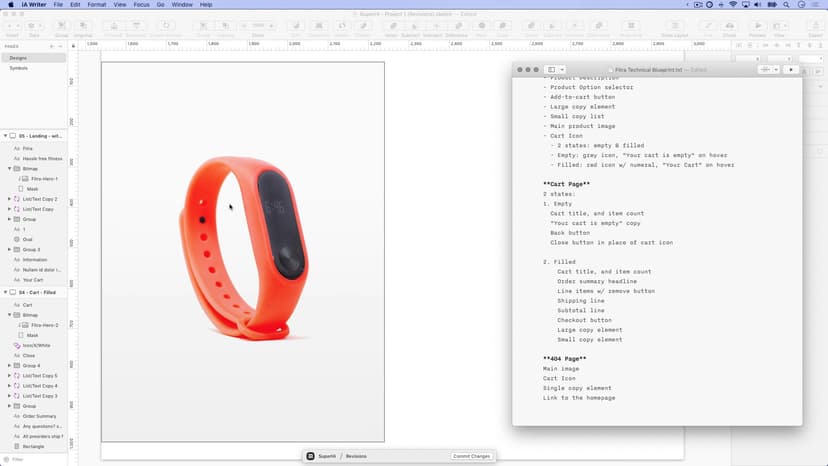828x466 pixels.
Task: Click the Preview icon in Sketch toolbar
Action: [757, 26]
